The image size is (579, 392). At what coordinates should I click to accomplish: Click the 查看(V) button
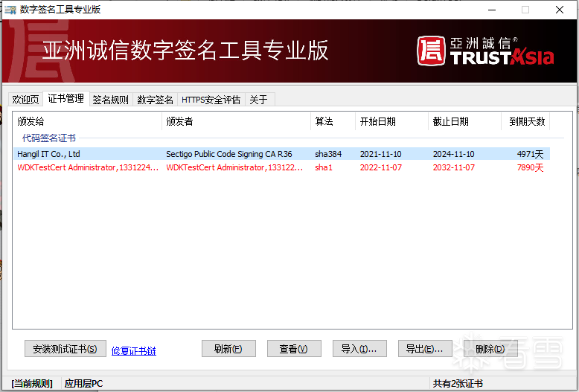(x=294, y=349)
